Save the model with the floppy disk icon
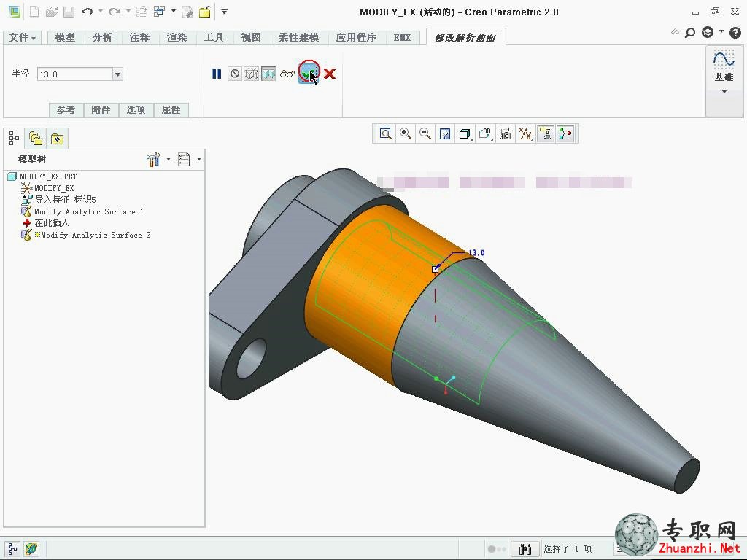Screen dimensions: 747x560 point(69,12)
